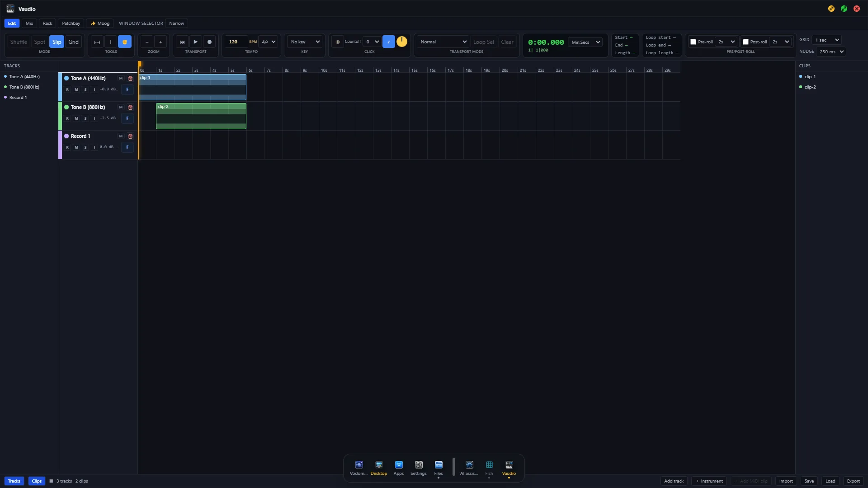Enable the Post-roll checkbox

coord(745,42)
